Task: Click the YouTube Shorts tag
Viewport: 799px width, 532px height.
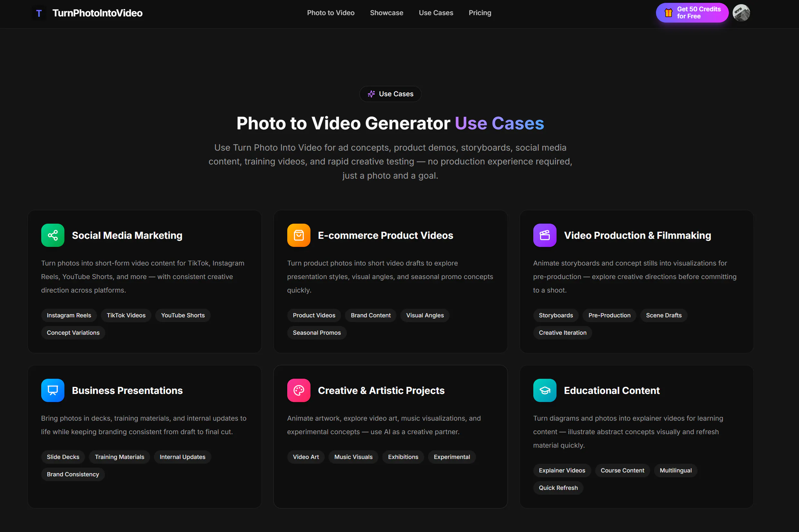Action: [183, 315]
